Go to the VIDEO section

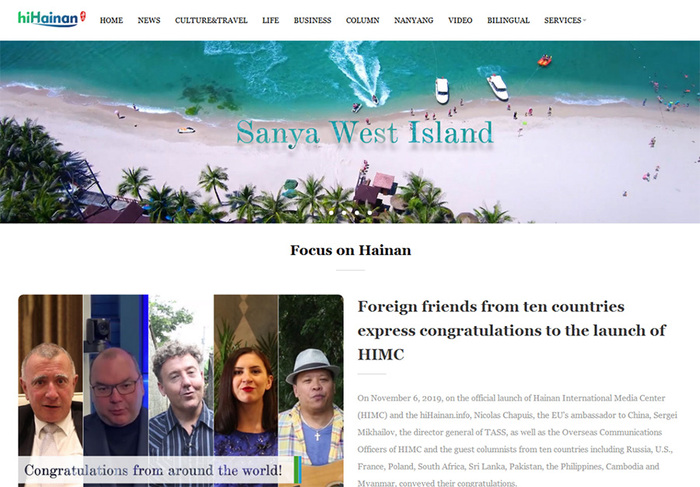[460, 21]
